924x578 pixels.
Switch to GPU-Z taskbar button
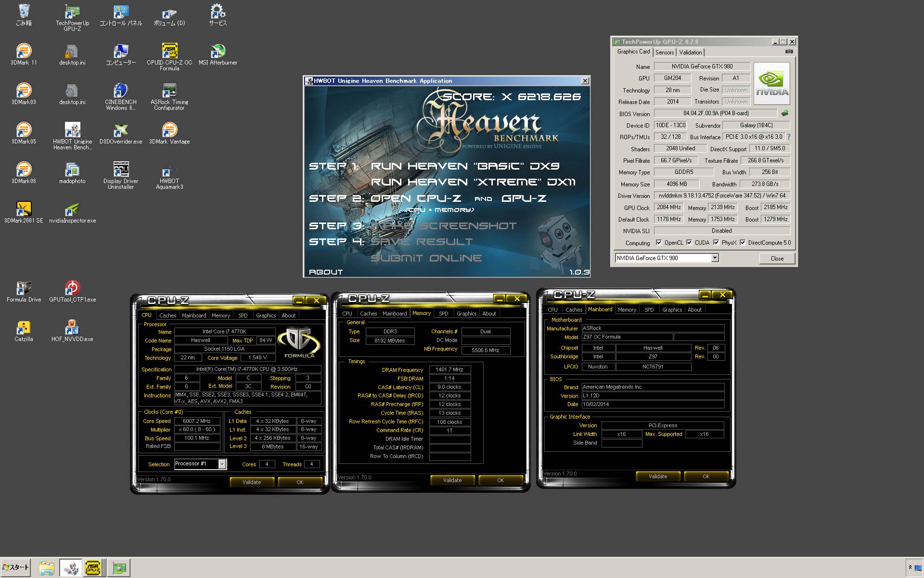click(119, 568)
